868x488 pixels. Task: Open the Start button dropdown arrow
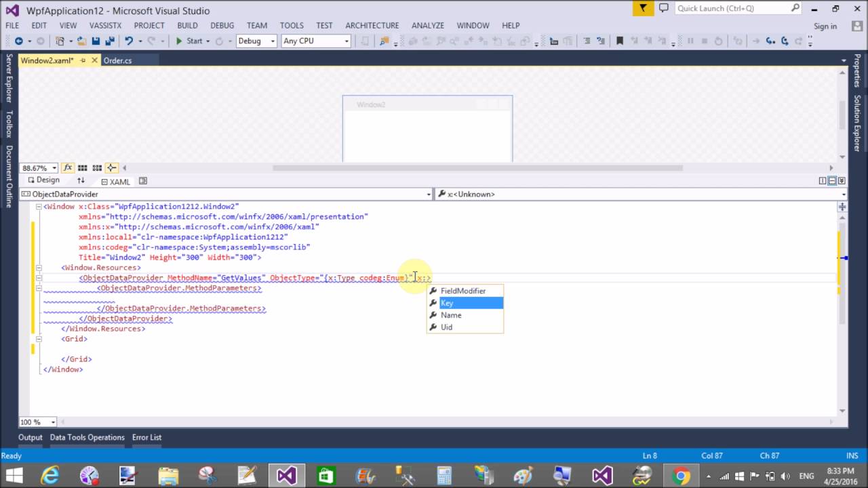(x=208, y=41)
